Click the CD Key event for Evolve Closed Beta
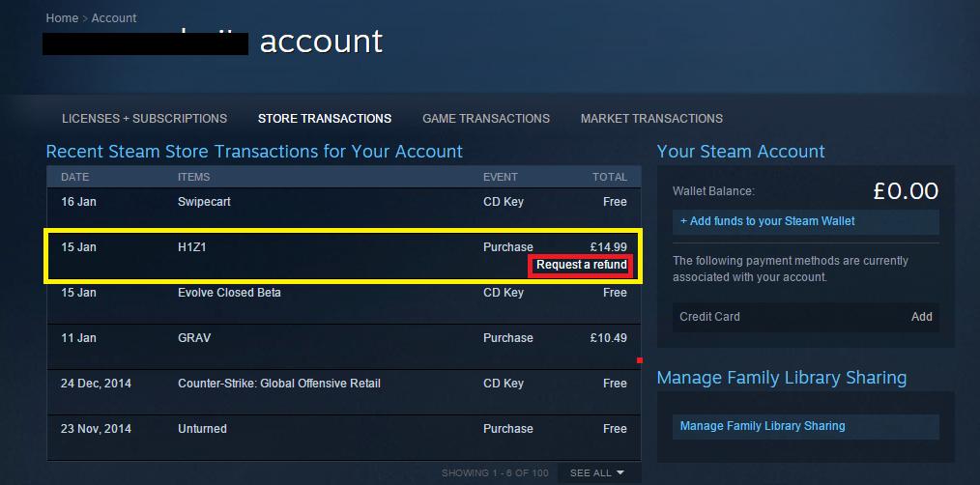 click(504, 293)
